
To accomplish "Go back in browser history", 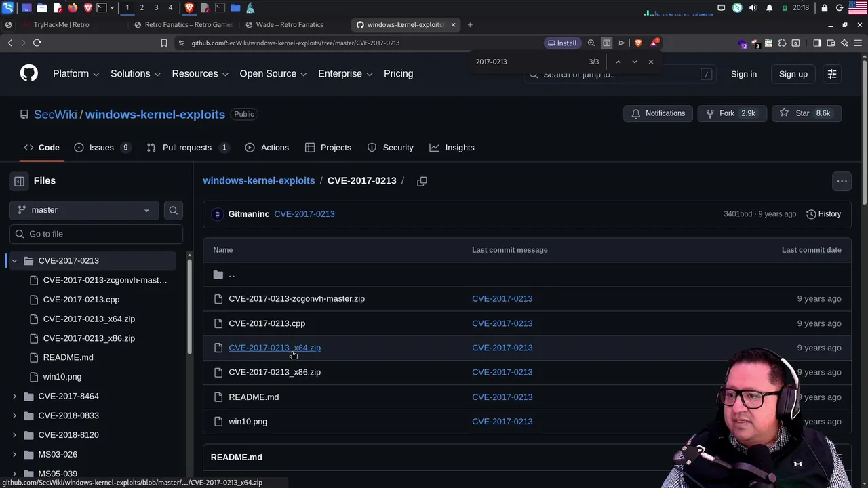I will 9,43.
